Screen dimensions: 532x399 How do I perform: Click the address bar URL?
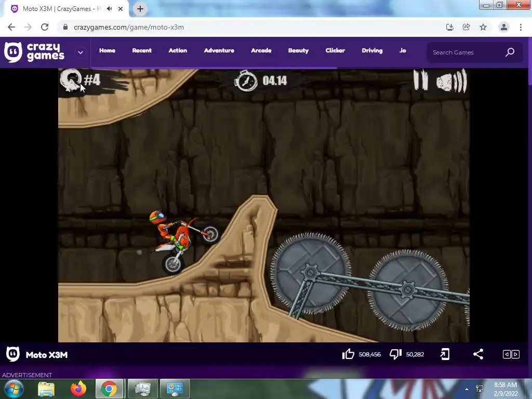pyautogui.click(x=129, y=28)
